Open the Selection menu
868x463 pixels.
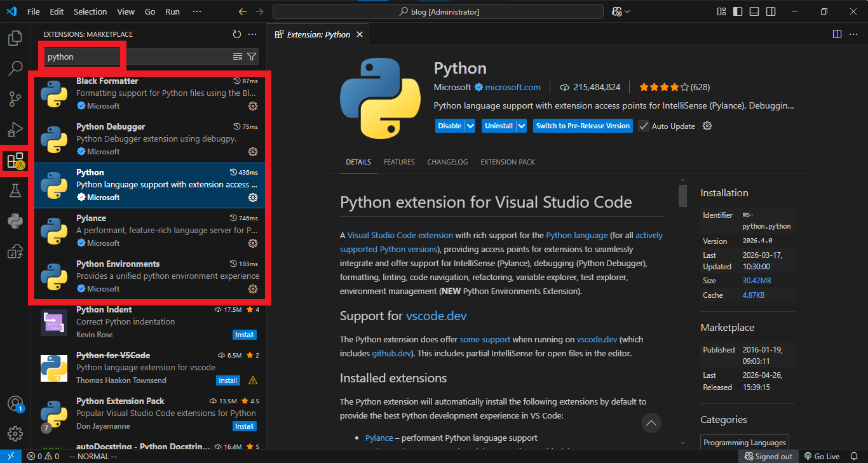click(x=90, y=11)
